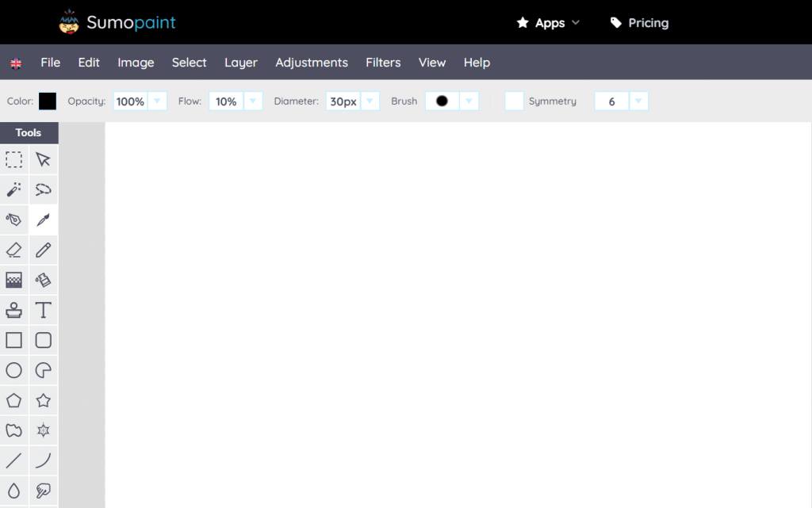812x508 pixels.
Task: Pick the Eraser tool
Action: [14, 250]
